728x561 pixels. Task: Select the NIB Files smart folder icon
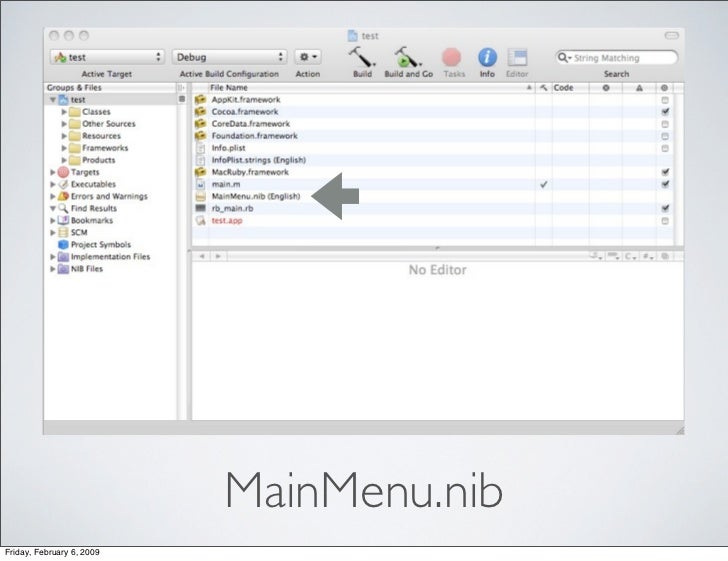coord(64,268)
